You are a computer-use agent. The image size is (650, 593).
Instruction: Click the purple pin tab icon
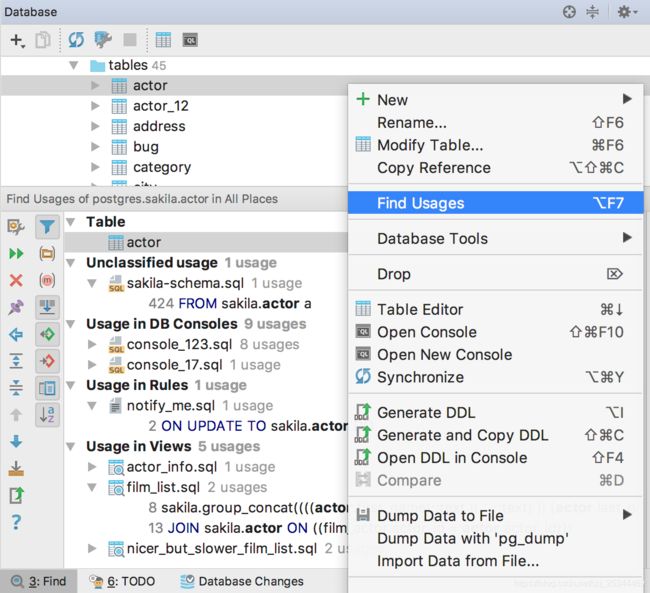(16, 307)
